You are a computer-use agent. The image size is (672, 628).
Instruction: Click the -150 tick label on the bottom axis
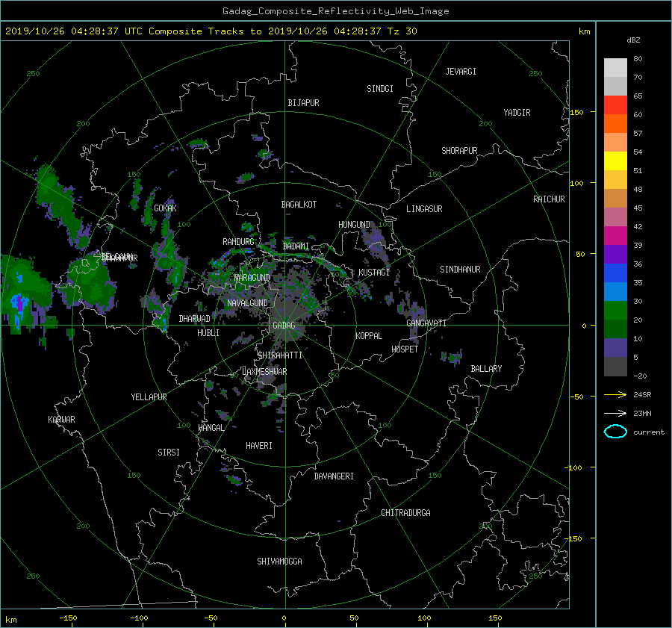68,618
